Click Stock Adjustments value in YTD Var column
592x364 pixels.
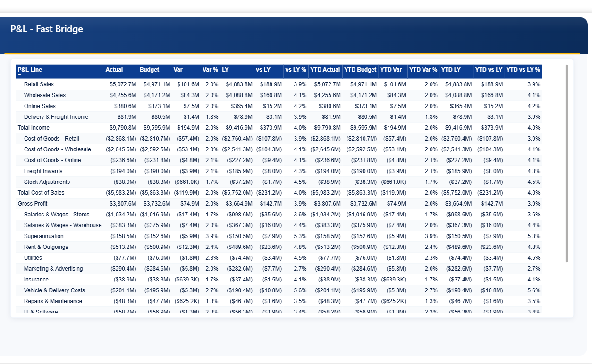(x=393, y=182)
